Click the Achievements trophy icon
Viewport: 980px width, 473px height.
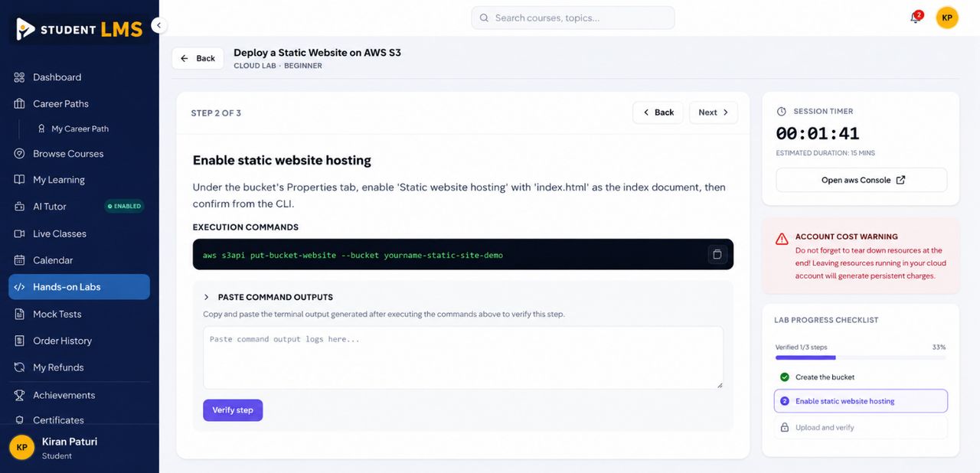click(19, 395)
